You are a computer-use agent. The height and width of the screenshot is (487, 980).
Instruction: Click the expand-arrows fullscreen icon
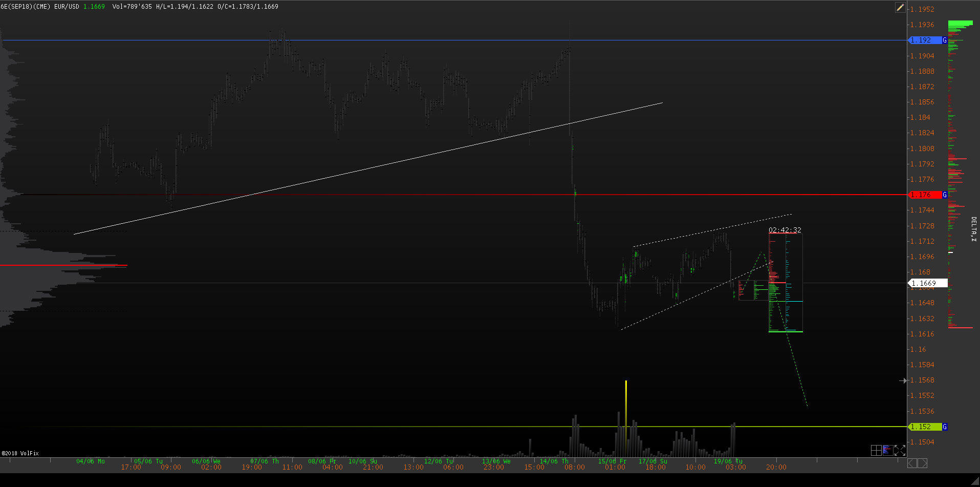(900, 450)
